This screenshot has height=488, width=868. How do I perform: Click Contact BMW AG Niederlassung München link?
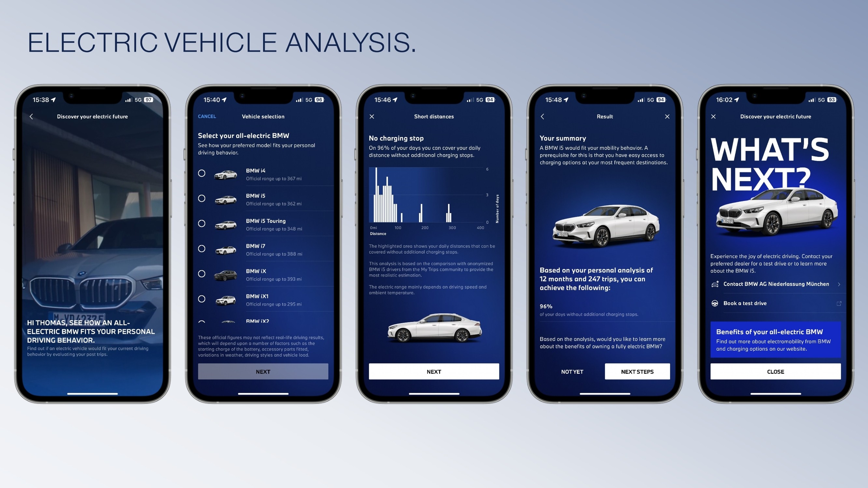click(x=775, y=284)
